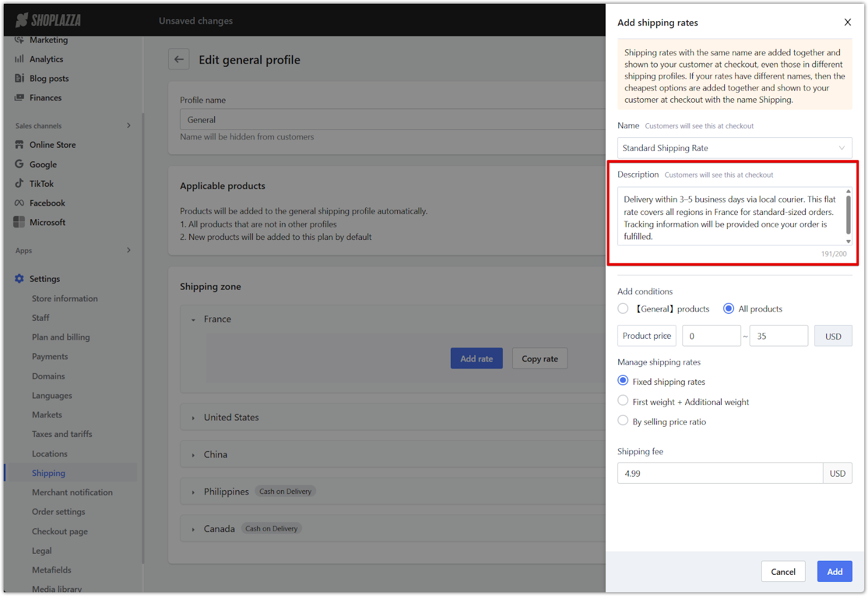Click the Google icon in sales channels
The width and height of the screenshot is (868, 596).
tap(20, 164)
